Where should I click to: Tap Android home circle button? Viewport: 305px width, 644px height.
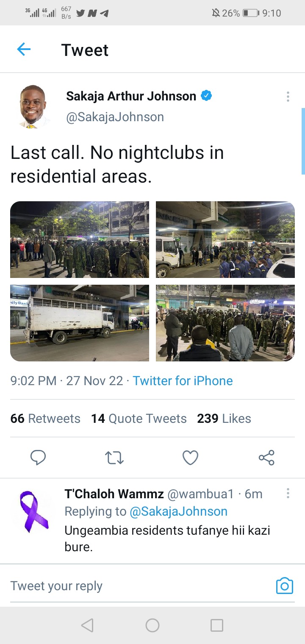152,625
